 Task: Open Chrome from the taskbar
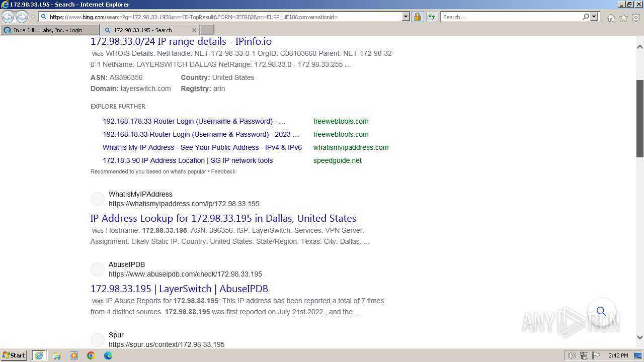[x=91, y=355]
